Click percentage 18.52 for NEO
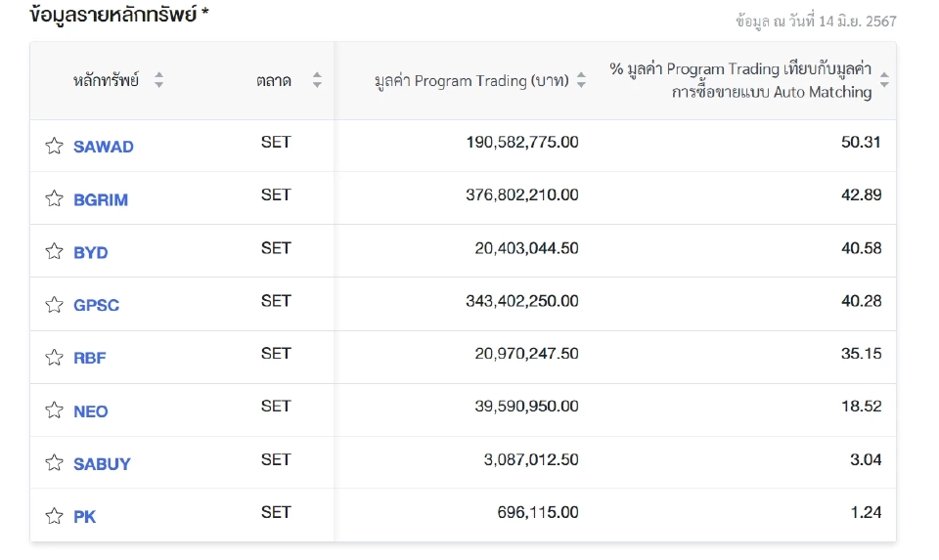The image size is (939, 560). pos(861,407)
